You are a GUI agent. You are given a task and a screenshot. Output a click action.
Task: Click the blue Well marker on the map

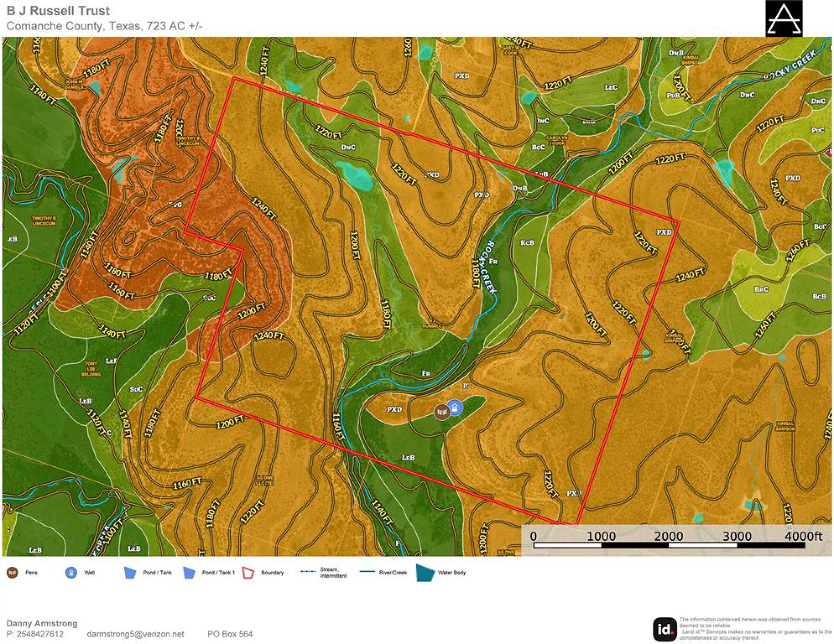(x=455, y=407)
